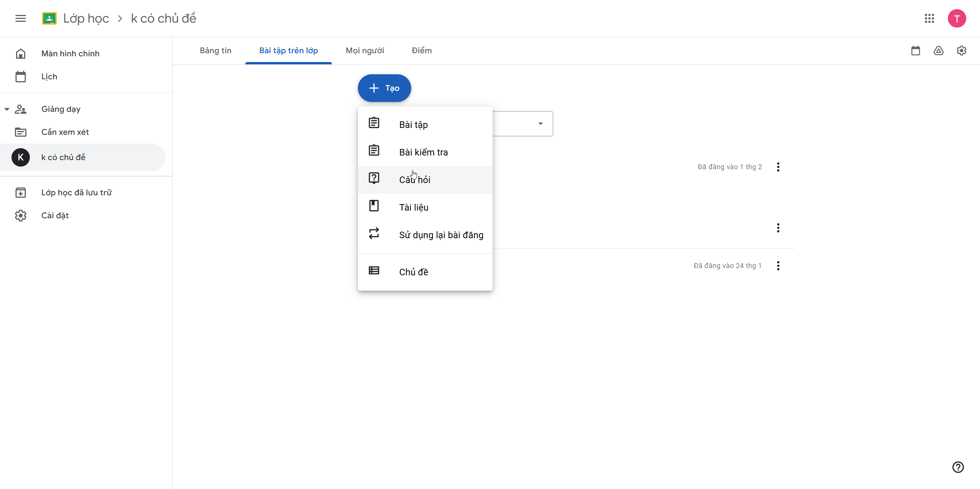
Task: Open the main hamburger menu
Action: (x=21, y=18)
